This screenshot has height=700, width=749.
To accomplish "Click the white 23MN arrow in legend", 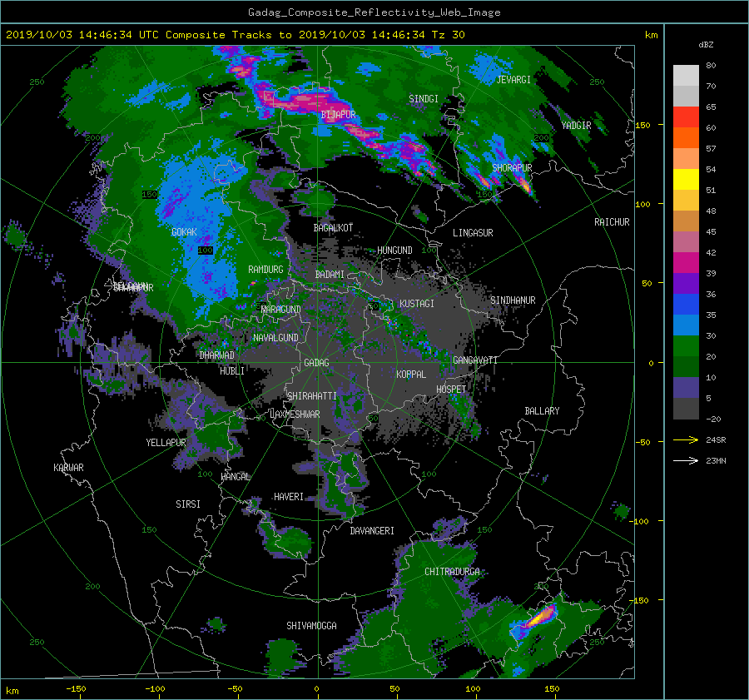I will point(686,460).
